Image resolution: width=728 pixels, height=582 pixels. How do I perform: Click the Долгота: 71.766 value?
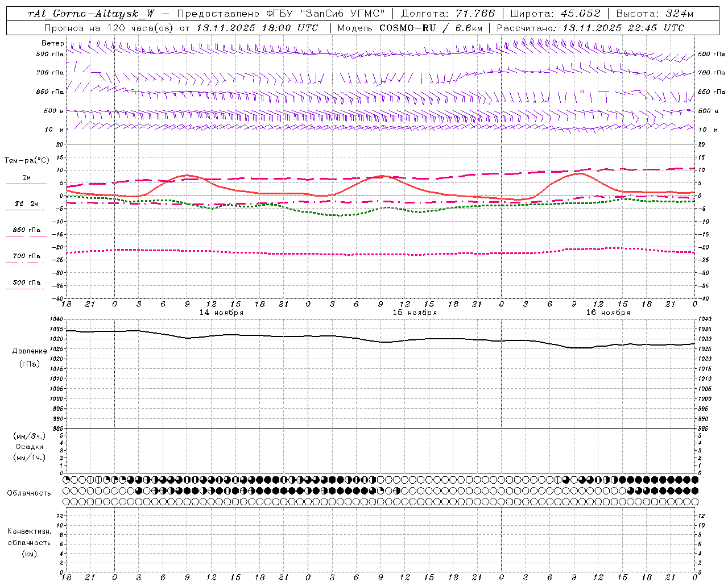pyautogui.click(x=448, y=14)
